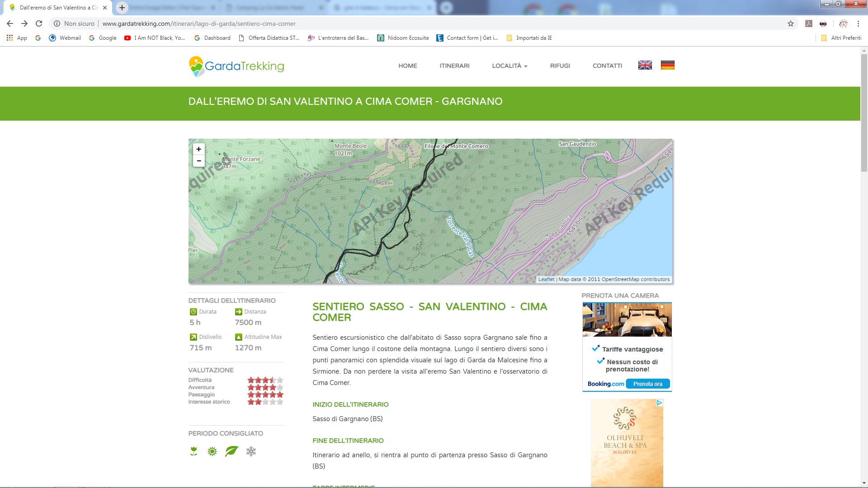Click the scrollbar down arrow
The height and width of the screenshot is (488, 868).
(x=864, y=483)
